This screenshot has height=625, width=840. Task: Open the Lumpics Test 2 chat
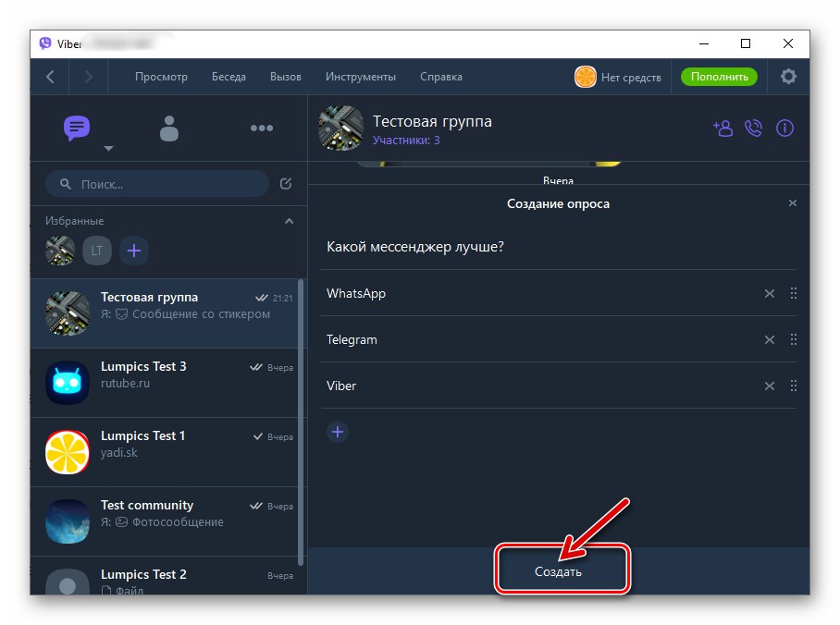[x=165, y=576]
